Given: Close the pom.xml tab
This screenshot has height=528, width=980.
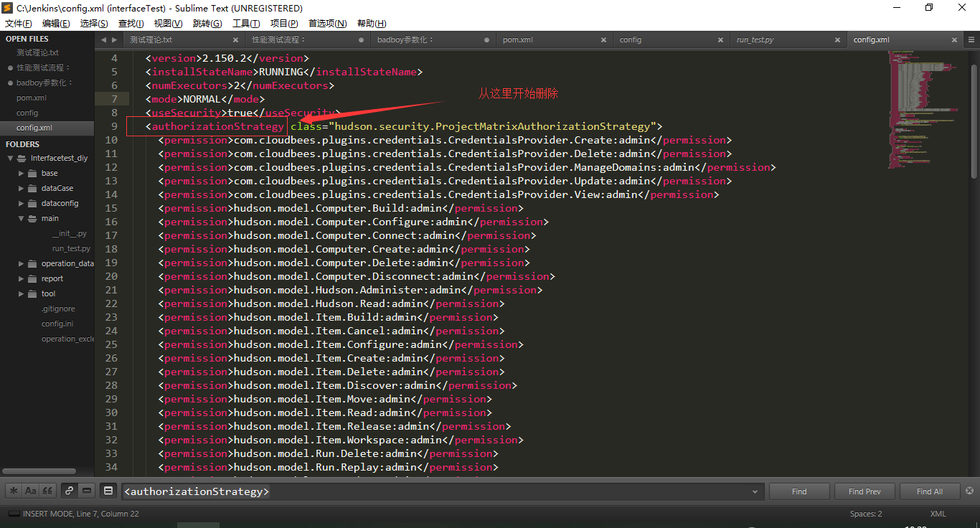Looking at the screenshot, I should click(x=605, y=40).
